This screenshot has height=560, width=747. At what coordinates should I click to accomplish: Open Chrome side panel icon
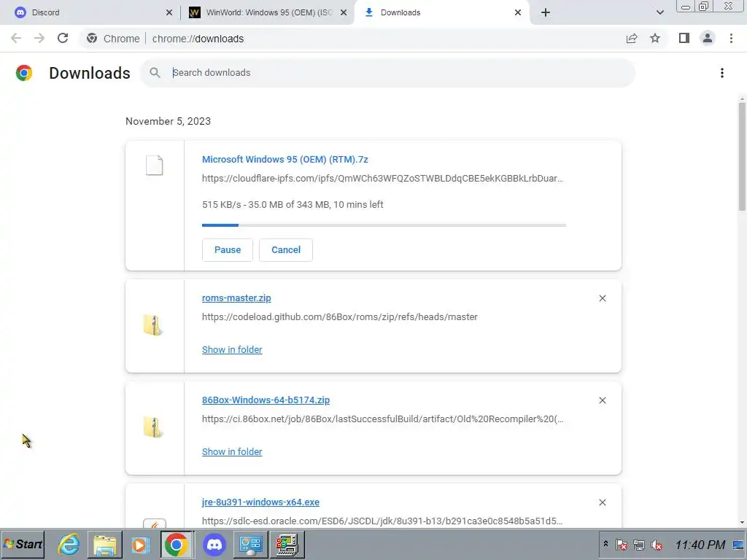click(684, 38)
